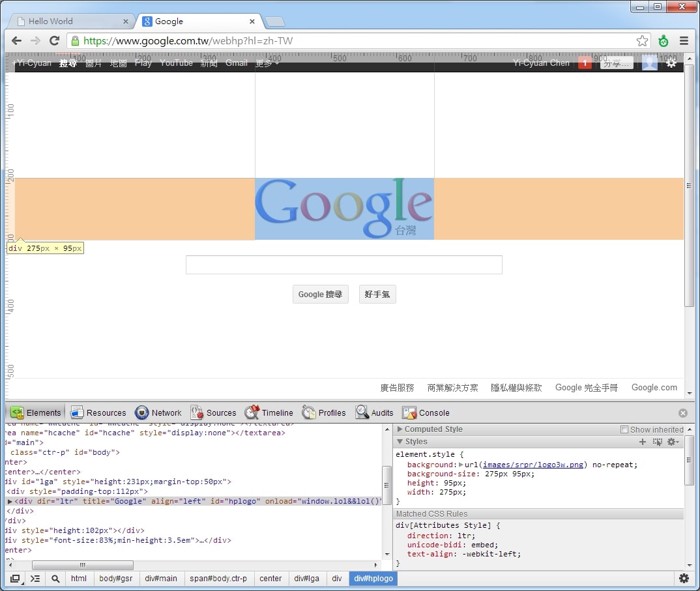Show console drawer icon
This screenshot has height=591, width=700.
pyautogui.click(x=35, y=579)
